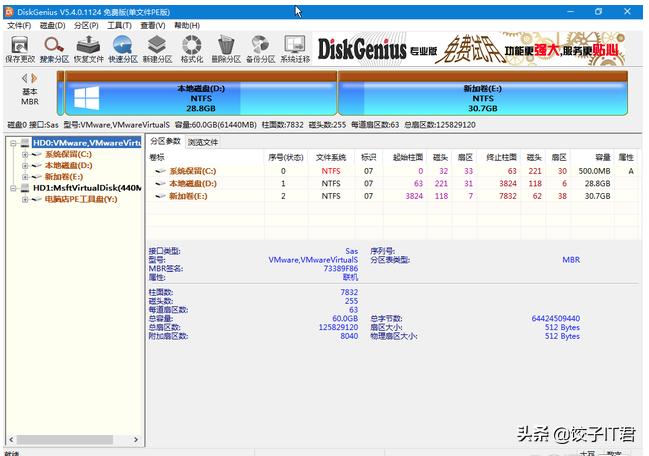
Task: Click the 500.0MB capacity cell
Action: 594,171
